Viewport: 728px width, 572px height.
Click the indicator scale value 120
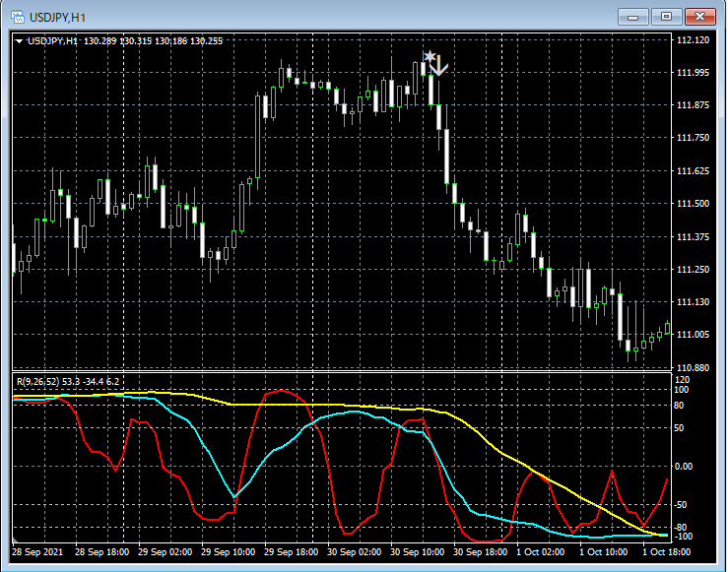(x=682, y=380)
